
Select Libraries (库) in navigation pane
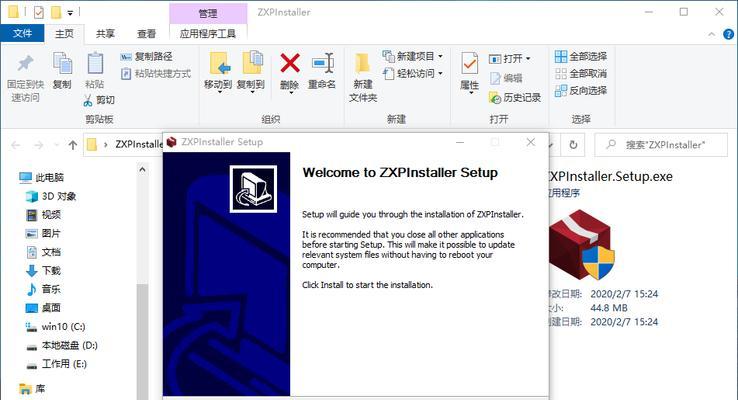(x=32, y=389)
